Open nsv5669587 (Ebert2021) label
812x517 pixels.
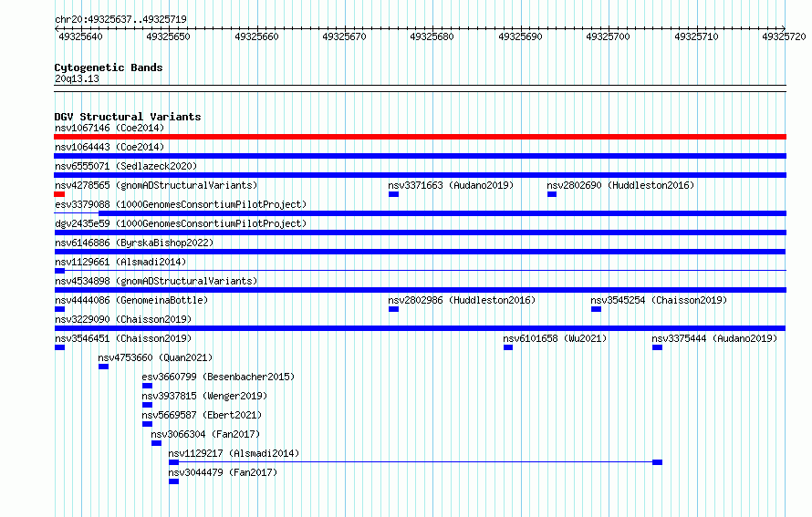click(202, 415)
